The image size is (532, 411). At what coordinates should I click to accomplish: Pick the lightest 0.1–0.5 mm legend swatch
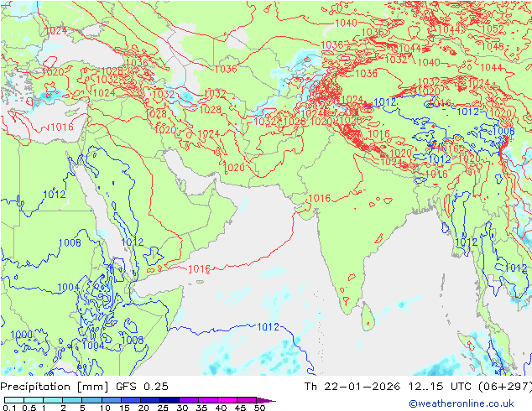[14, 400]
